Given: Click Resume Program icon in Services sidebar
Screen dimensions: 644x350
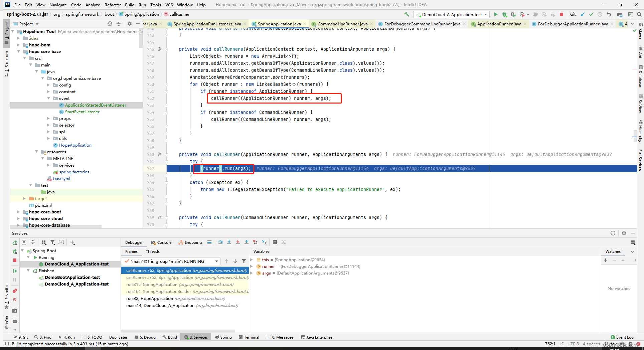Looking at the screenshot, I should click(x=15, y=271).
